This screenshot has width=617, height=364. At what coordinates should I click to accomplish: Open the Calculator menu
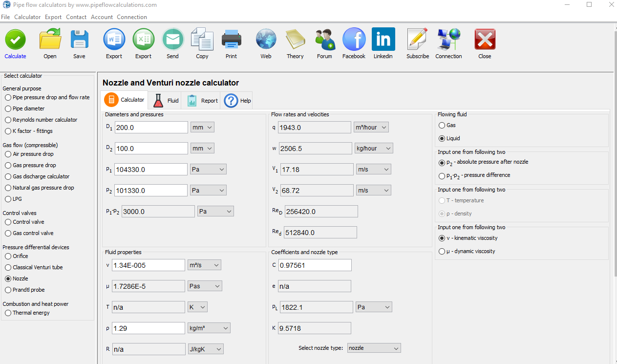[x=27, y=17]
